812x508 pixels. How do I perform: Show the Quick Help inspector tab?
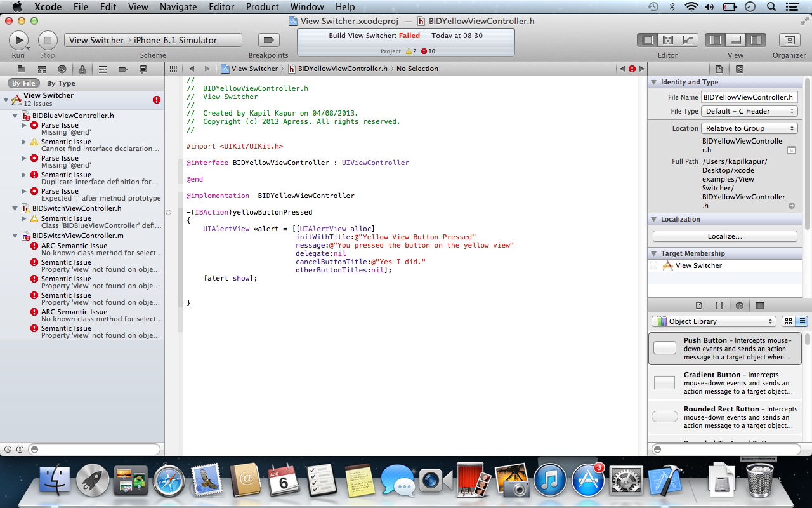739,69
